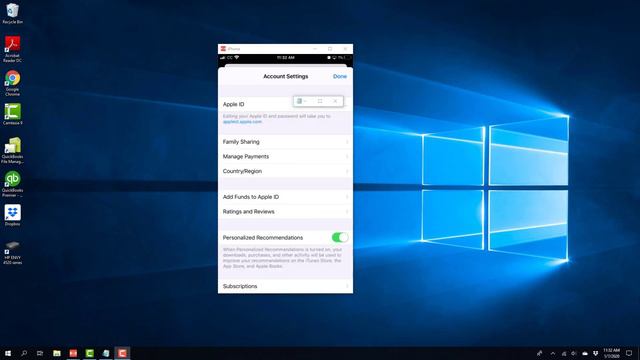Click the iPhone mirror window's title bar icon
640x360 pixels.
click(223, 49)
